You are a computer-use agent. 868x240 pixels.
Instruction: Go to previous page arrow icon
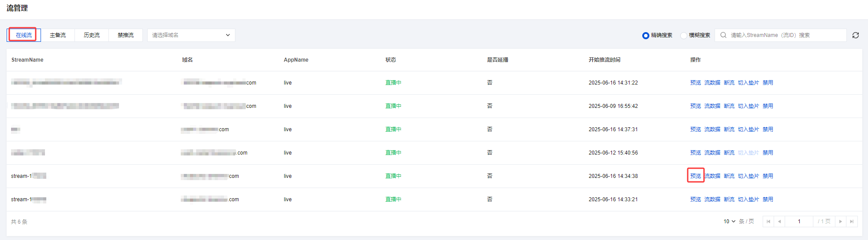click(779, 222)
